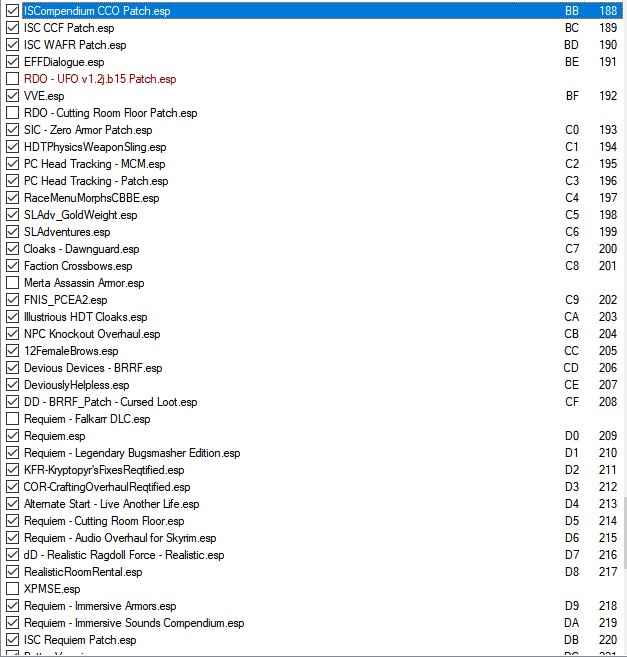The height and width of the screenshot is (657, 627).
Task: Click hex index D4 for Alternate Start
Action: coord(572,504)
